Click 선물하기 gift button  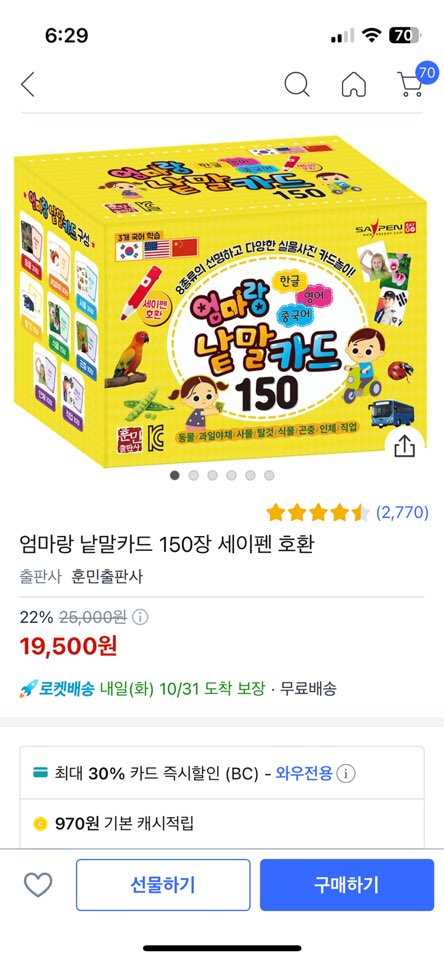tap(163, 884)
